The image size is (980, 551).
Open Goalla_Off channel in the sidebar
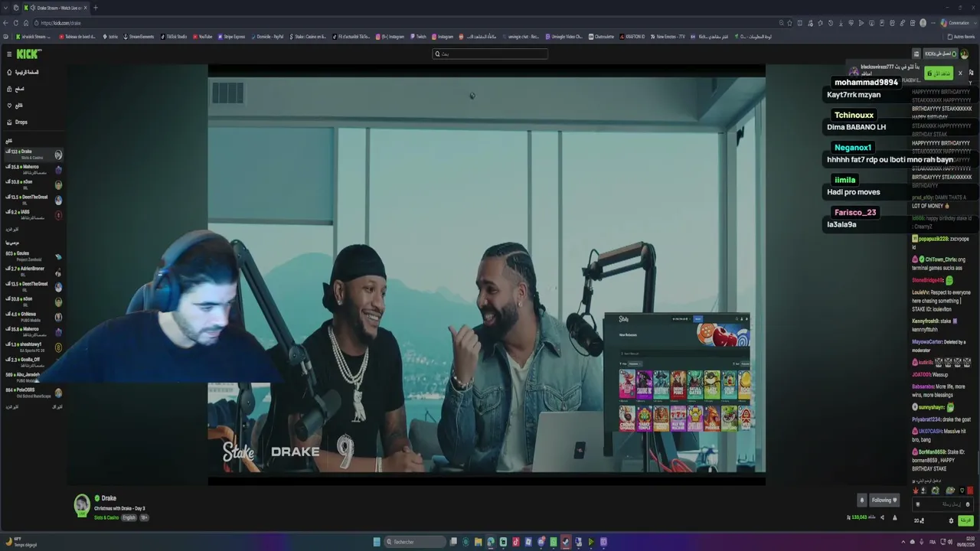(x=34, y=362)
